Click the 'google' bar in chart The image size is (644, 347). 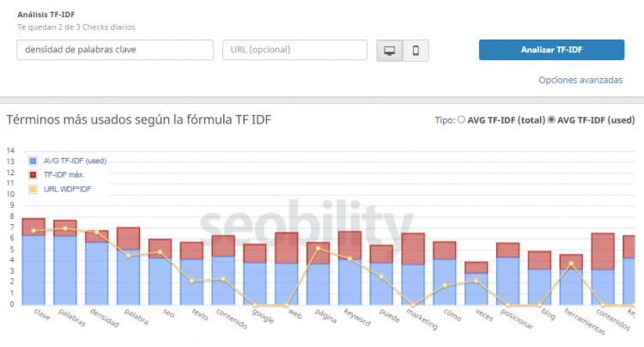pyautogui.click(x=255, y=274)
